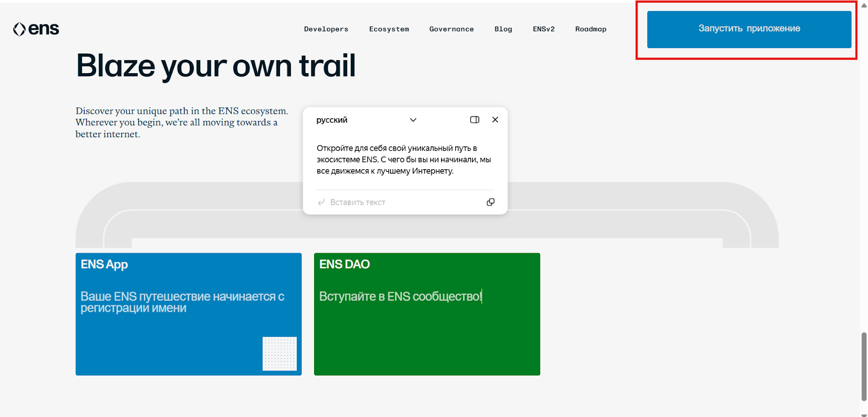Click the scrollbar up arrow

point(864,5)
